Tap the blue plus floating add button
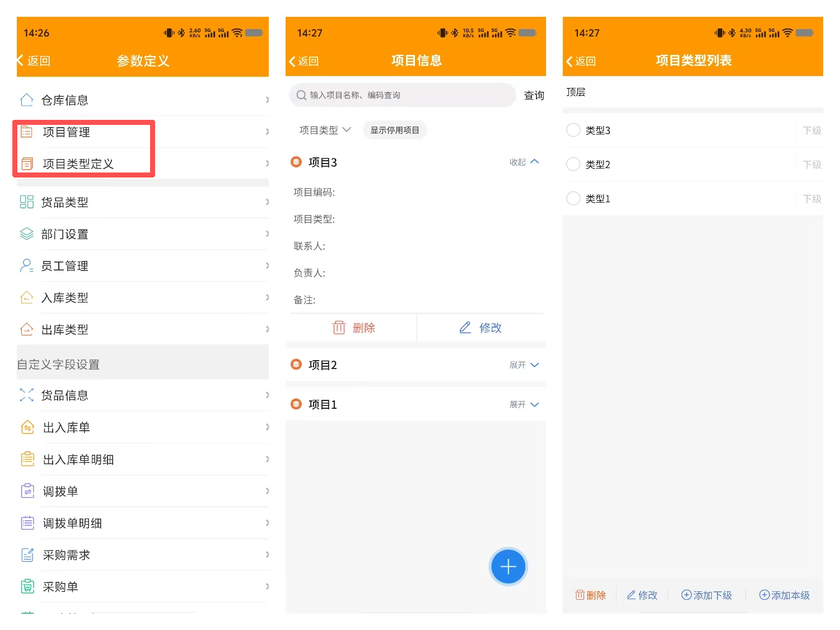The image size is (840, 630). [508, 567]
